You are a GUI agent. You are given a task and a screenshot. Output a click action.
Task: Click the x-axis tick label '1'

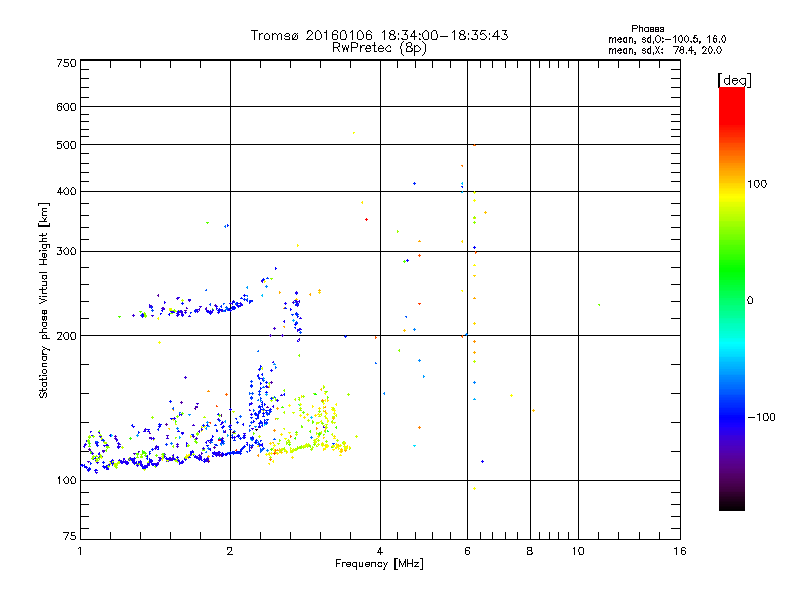pyautogui.click(x=80, y=551)
